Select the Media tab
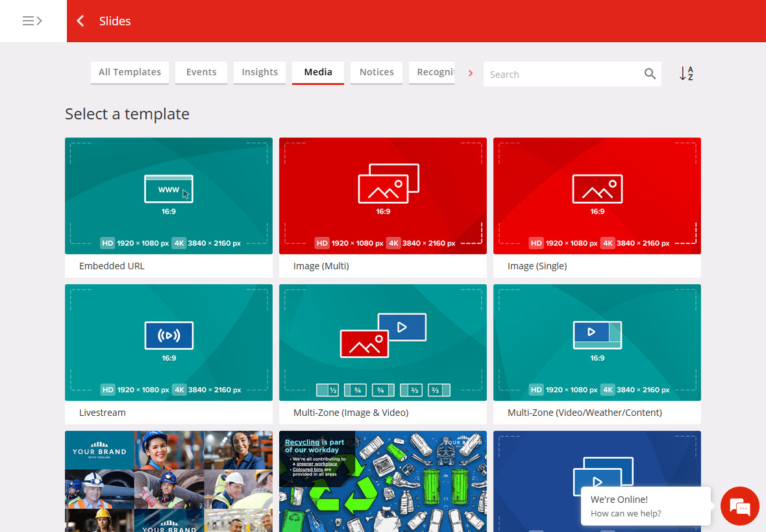Screen dimensions: 766x532 point(318,72)
